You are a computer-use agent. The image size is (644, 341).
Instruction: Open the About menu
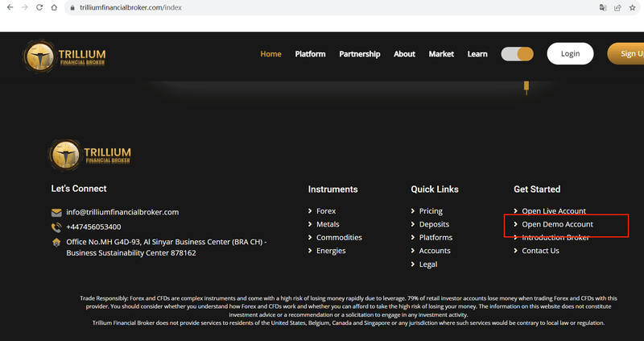pyautogui.click(x=404, y=54)
